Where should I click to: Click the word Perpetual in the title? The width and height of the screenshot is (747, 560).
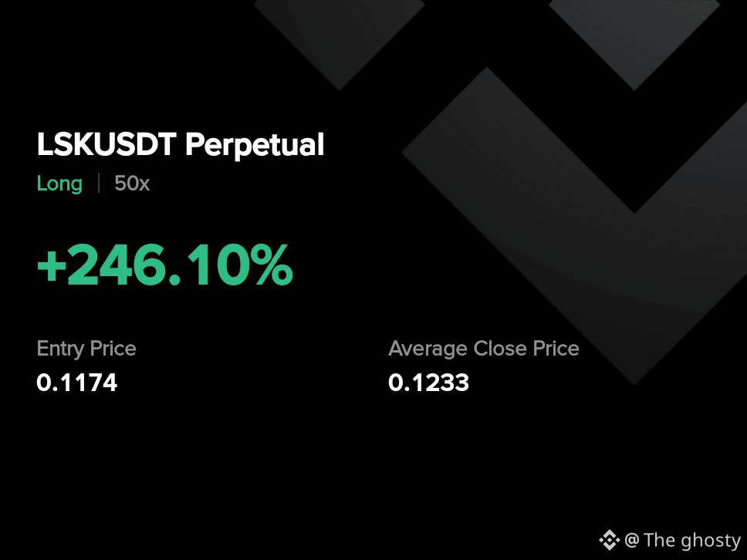(x=255, y=145)
